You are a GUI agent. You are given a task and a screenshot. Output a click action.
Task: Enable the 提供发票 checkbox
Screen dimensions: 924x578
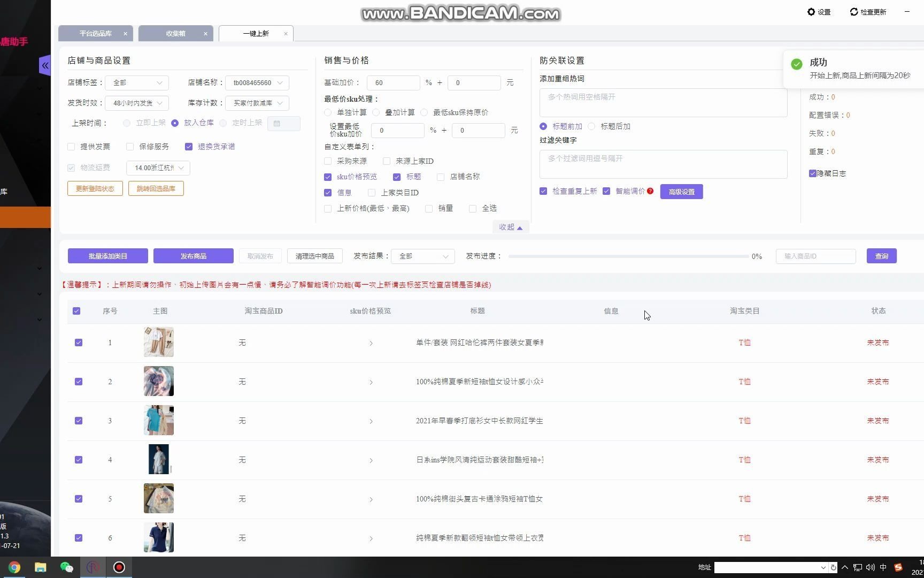pos(71,146)
